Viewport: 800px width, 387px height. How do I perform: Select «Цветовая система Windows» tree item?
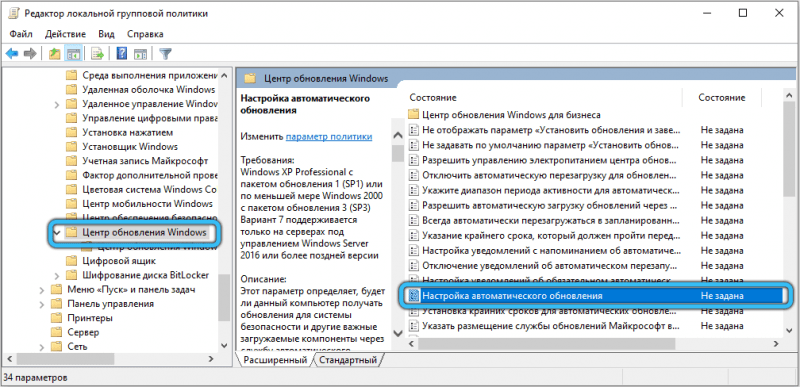pyautogui.click(x=149, y=190)
